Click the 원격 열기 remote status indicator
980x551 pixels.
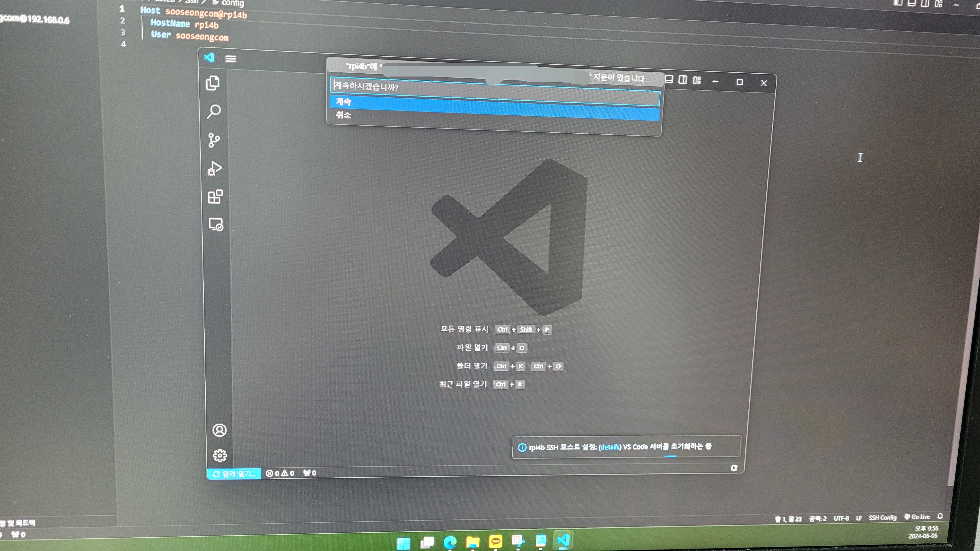tap(234, 474)
